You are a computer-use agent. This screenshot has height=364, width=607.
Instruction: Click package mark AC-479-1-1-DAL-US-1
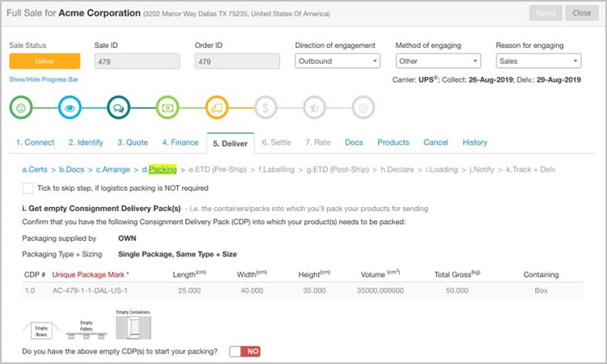coord(90,290)
